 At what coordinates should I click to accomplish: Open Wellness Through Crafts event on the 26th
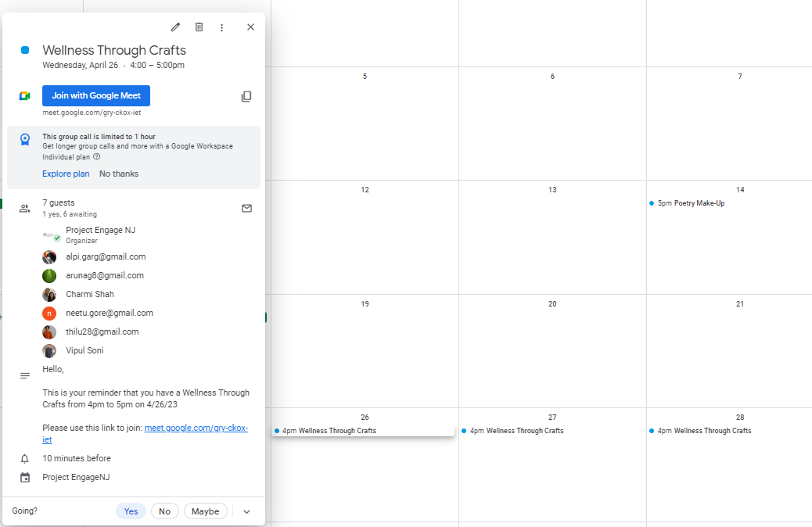pyautogui.click(x=363, y=431)
